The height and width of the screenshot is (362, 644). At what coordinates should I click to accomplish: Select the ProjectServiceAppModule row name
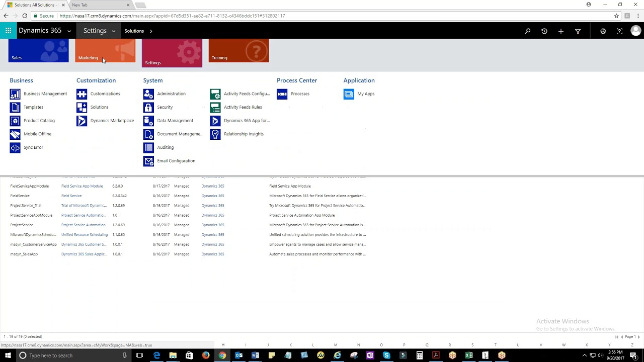click(31, 215)
